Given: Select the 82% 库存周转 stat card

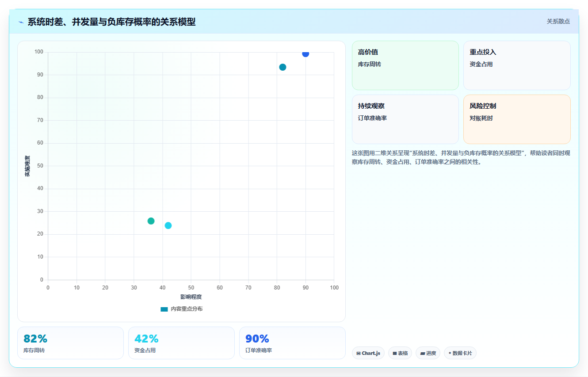Looking at the screenshot, I should point(70,343).
